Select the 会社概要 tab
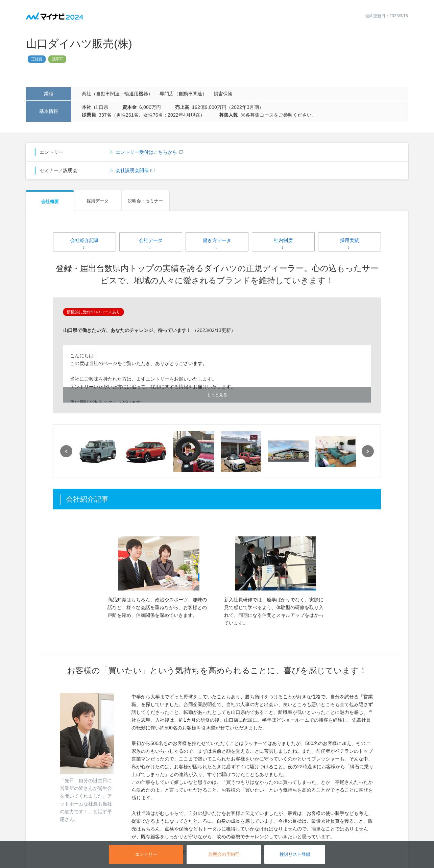 [50, 201]
